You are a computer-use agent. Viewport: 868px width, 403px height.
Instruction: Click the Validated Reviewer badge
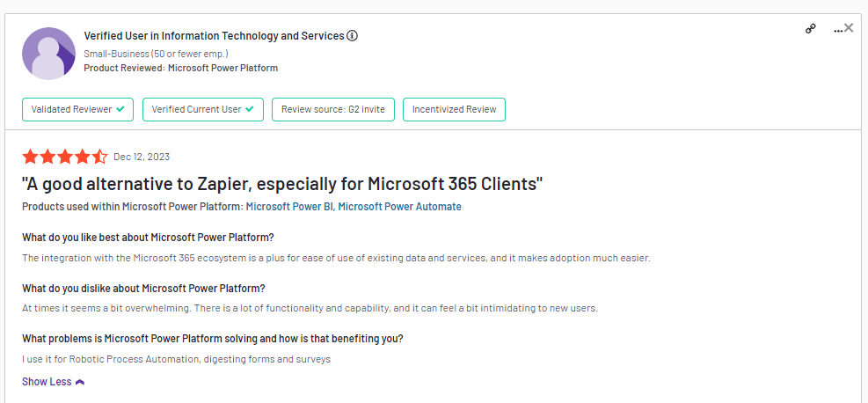78,110
